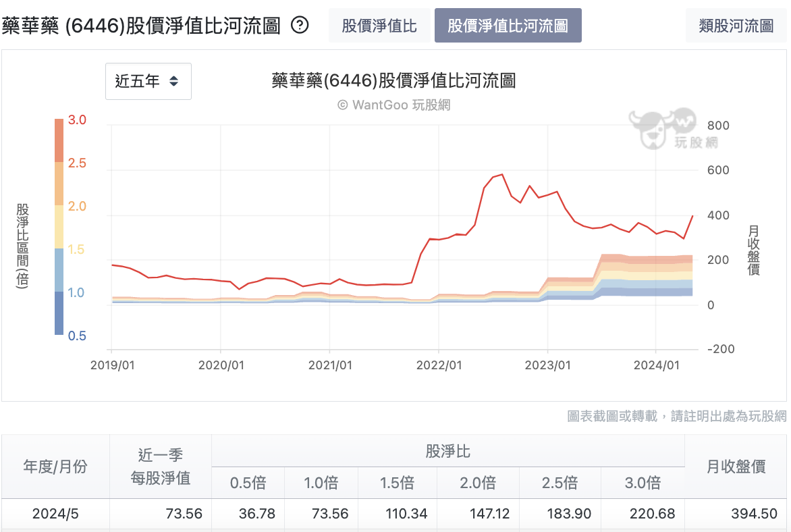Screen dimensions: 791x532
Task: Click the 近一季每股淨值 column header
Action: [161, 467]
